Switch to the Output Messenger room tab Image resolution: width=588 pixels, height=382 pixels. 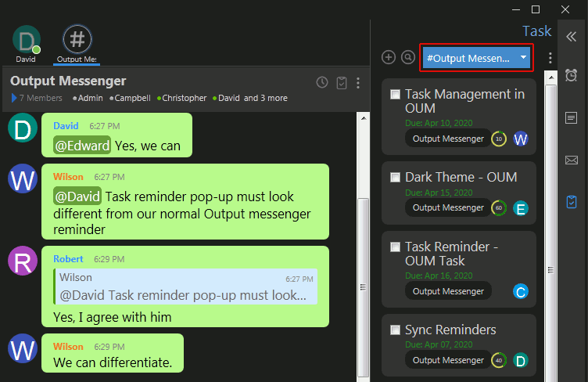click(x=77, y=45)
